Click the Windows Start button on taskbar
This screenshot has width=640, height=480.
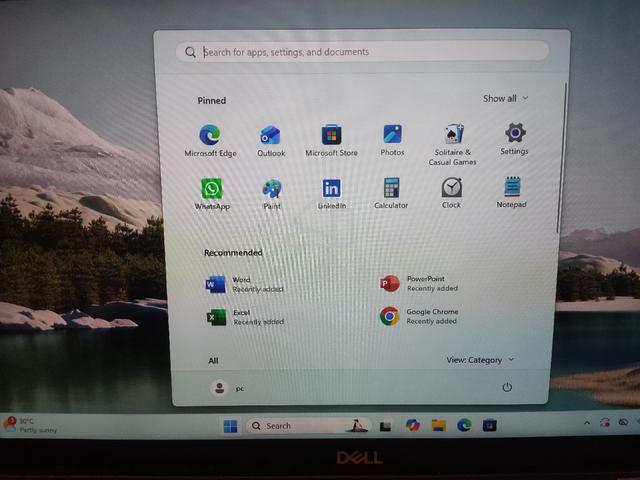[230, 426]
